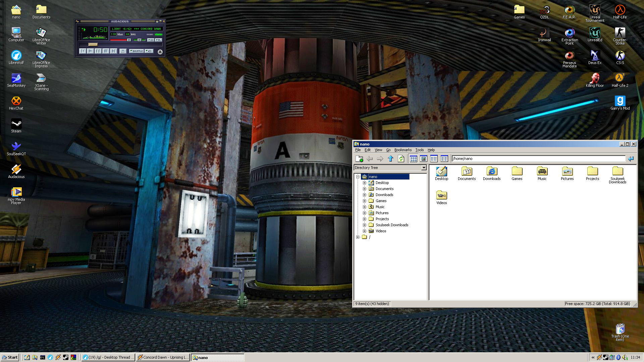Switch to /g/ Desktop Thread taskbar window
Image resolution: width=644 pixels, height=362 pixels.
click(x=108, y=357)
